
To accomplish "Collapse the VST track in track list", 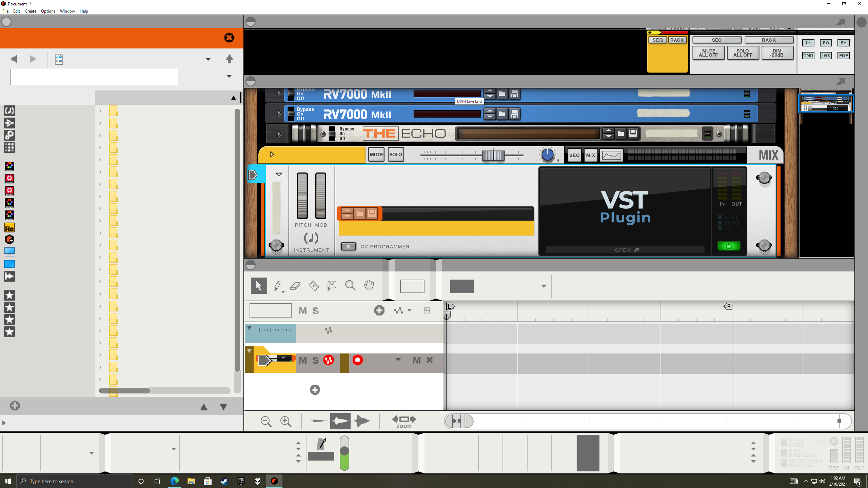I will [x=249, y=351].
